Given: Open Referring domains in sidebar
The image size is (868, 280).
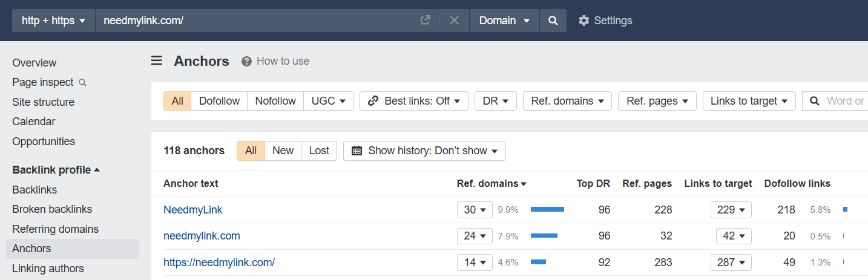Looking at the screenshot, I should point(55,229).
